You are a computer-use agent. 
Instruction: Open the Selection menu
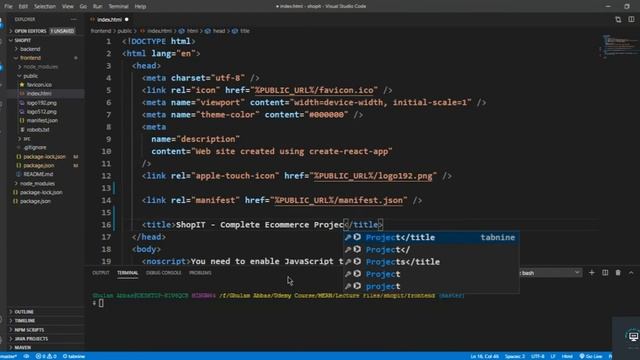45,7
